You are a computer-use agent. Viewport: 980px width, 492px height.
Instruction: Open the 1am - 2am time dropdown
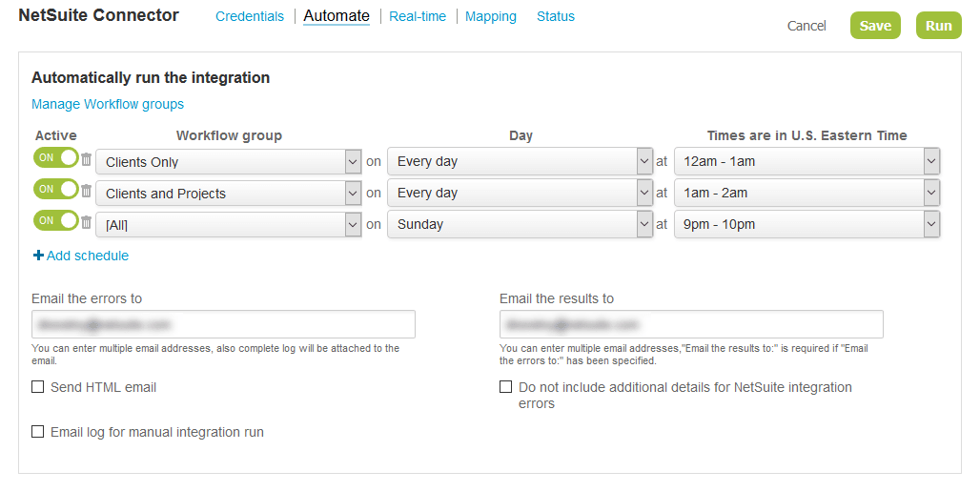(806, 193)
